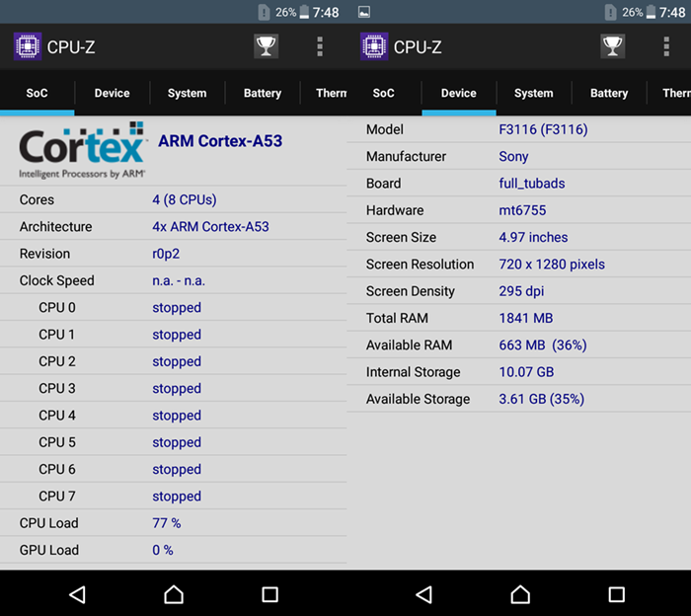Tap Recents square button in left screen
This screenshot has height=616, width=691.
269,594
